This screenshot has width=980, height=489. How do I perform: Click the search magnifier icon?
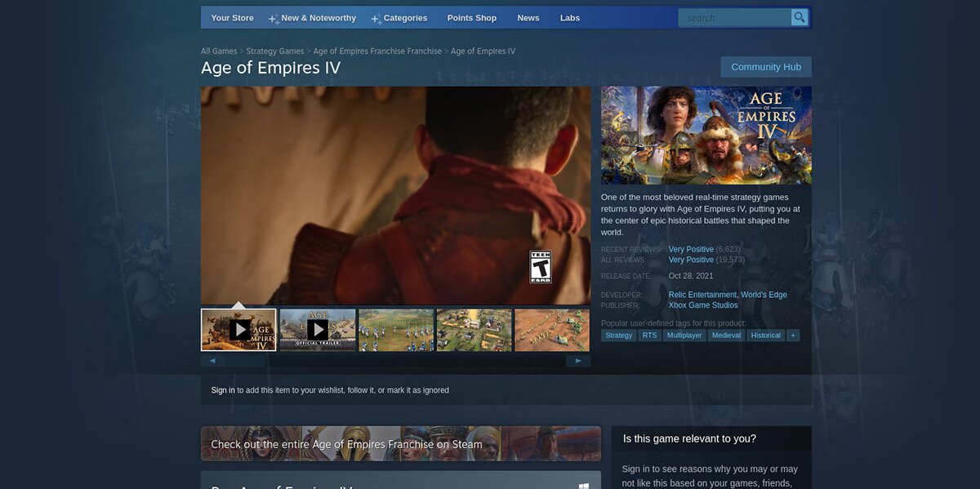coord(800,17)
